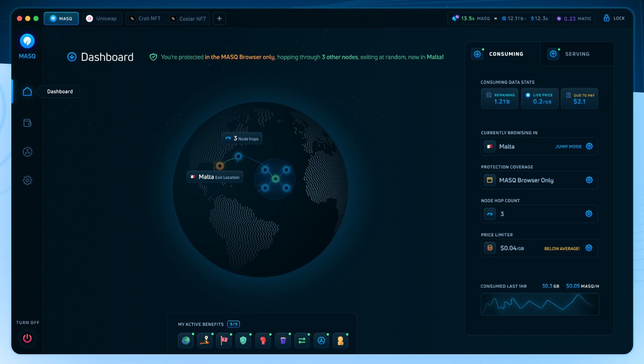Click the green shield benefit icon
Screen dimensions: 644x364
pyautogui.click(x=243, y=340)
